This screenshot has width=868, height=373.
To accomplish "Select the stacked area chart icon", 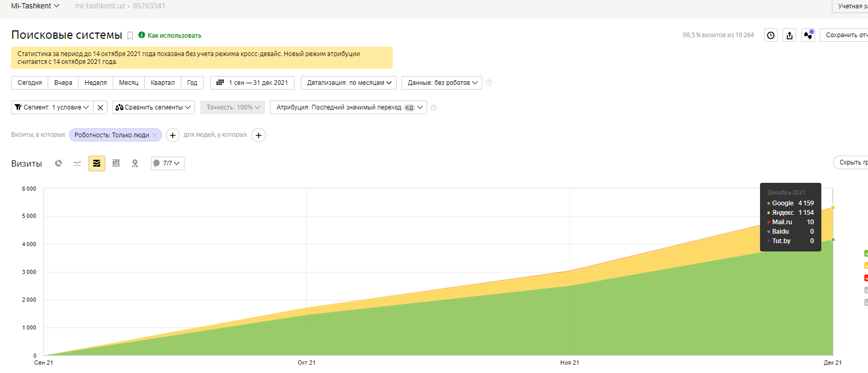I will tap(97, 163).
